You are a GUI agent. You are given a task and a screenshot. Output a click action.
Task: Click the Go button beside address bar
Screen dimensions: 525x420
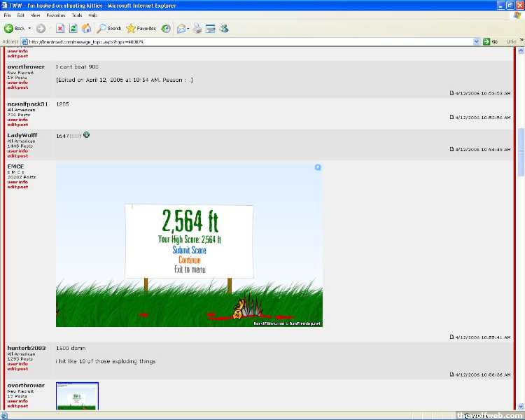[490, 41]
